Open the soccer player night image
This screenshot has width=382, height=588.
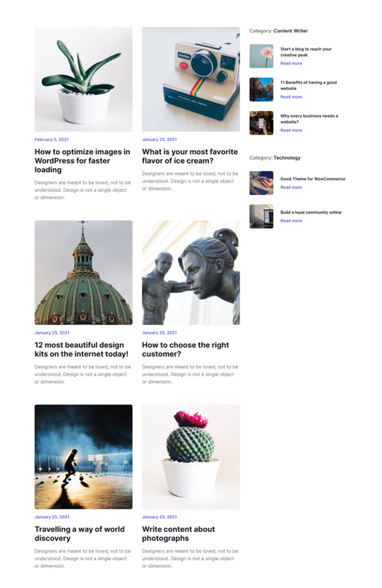point(83,456)
